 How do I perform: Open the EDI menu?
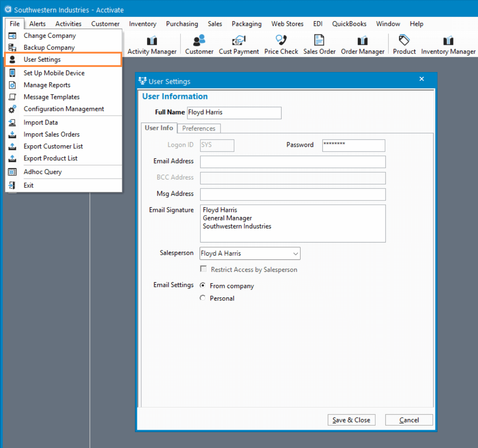[318, 24]
